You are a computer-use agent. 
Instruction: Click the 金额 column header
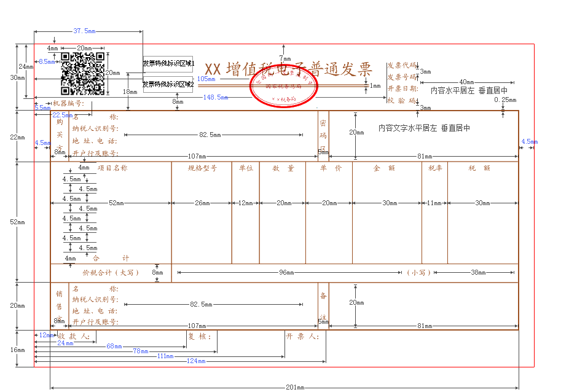[x=384, y=168]
